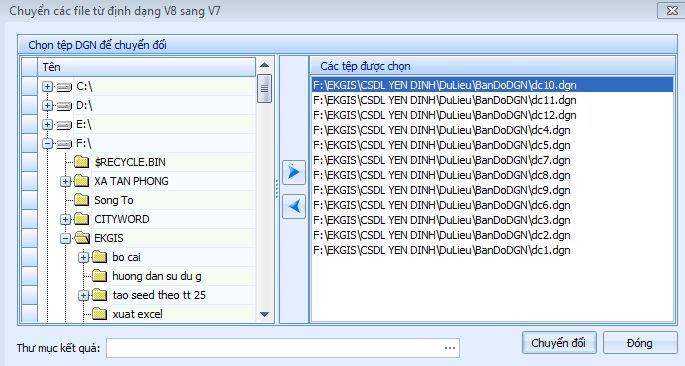
Task: Click the folder tree scrollbar down arrow
Action: click(x=264, y=314)
